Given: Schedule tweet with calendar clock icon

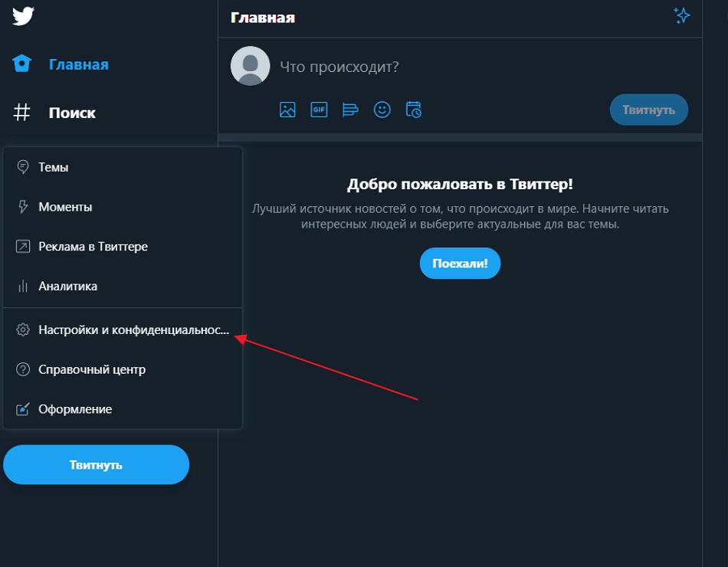Looking at the screenshot, I should click(x=413, y=110).
